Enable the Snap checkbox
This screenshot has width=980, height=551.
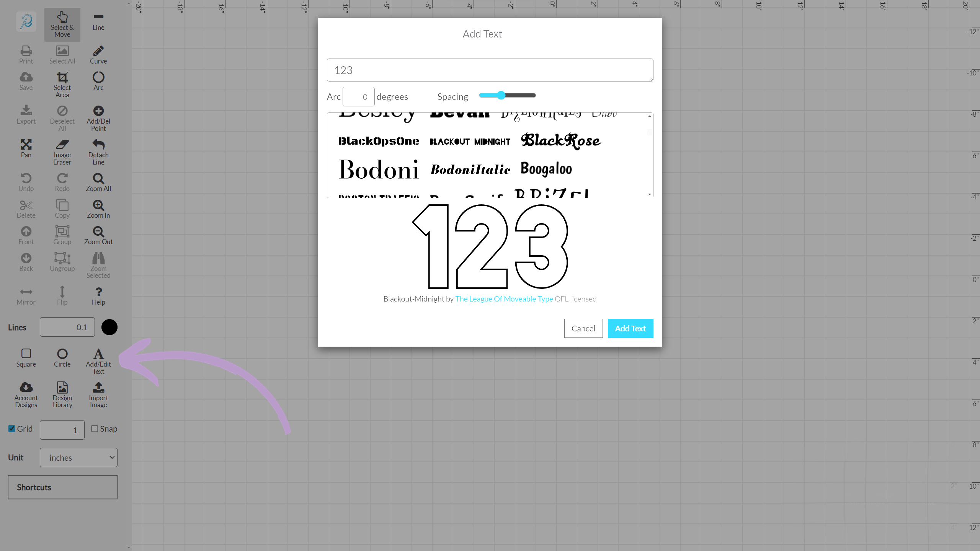[95, 429]
